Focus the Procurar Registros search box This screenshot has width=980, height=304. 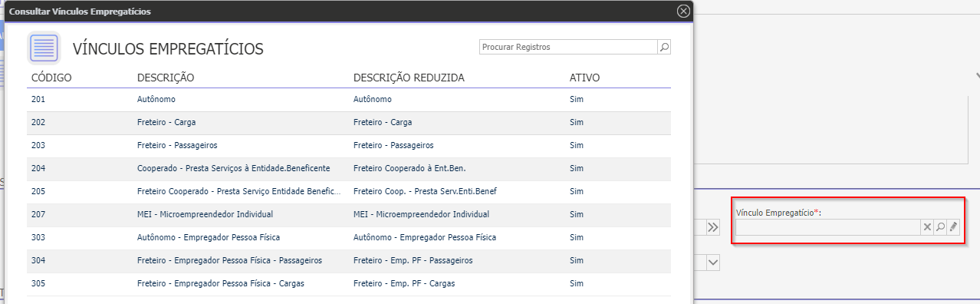pyautogui.click(x=568, y=47)
